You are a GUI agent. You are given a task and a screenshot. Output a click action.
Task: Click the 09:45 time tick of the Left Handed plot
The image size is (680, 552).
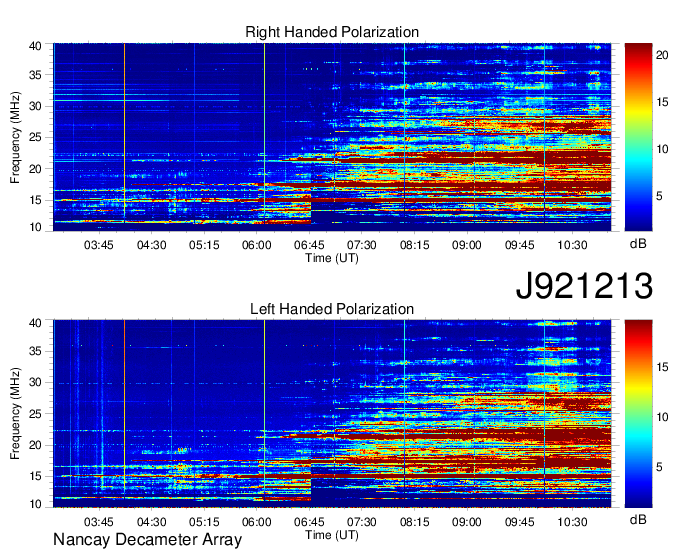click(x=520, y=522)
